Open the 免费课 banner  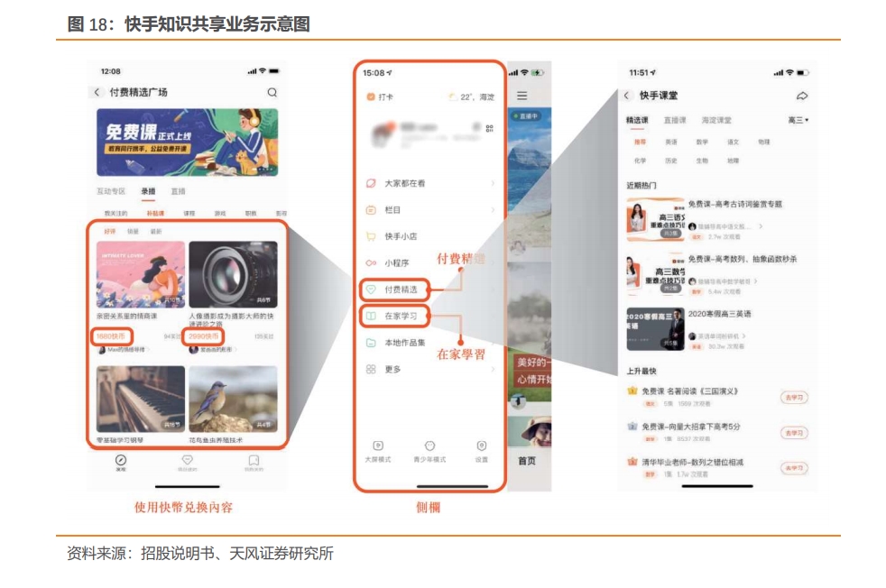pos(187,142)
